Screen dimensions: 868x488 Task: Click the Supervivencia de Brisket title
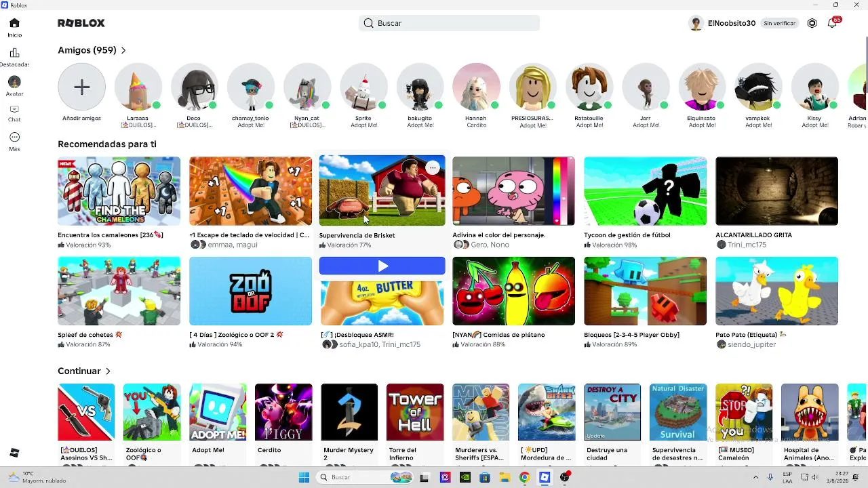pos(357,235)
